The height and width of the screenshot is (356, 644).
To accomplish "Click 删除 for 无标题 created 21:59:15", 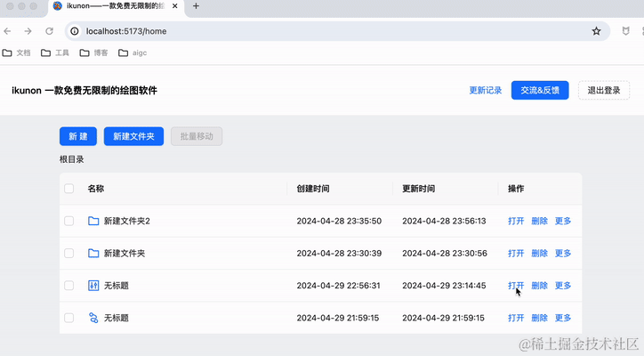I will 540,318.
